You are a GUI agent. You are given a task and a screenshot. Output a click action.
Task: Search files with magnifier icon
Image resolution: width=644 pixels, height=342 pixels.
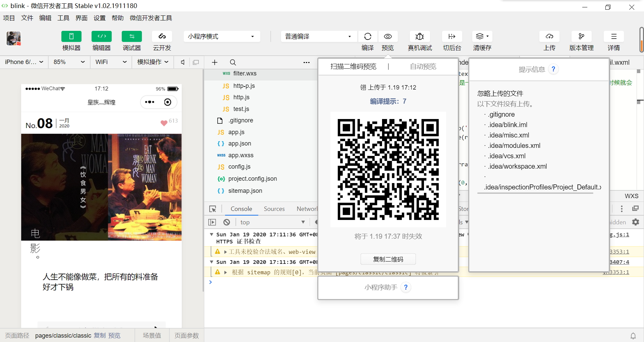click(233, 62)
